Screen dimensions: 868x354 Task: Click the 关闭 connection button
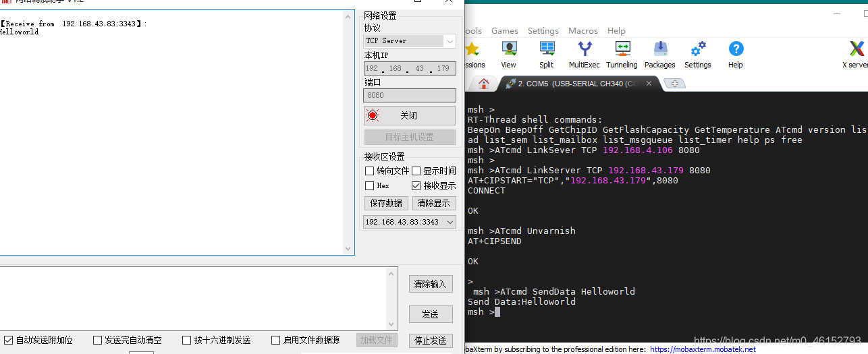coord(410,115)
